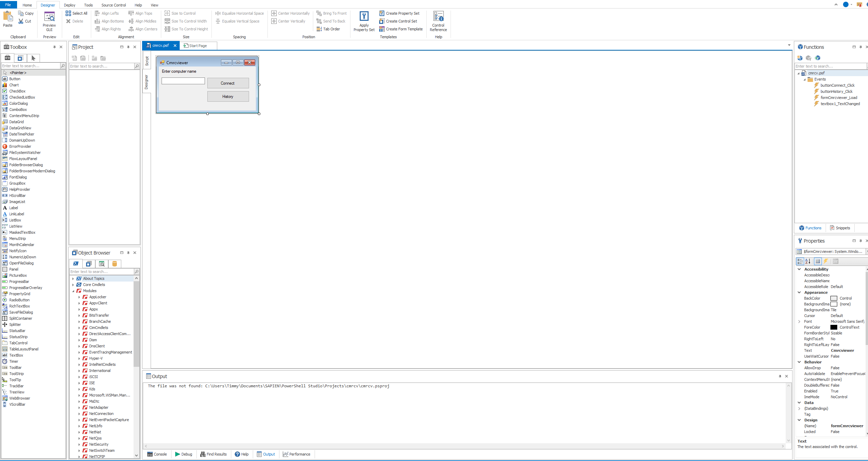Sort properties alphabetically
868x461 pixels.
(x=808, y=261)
